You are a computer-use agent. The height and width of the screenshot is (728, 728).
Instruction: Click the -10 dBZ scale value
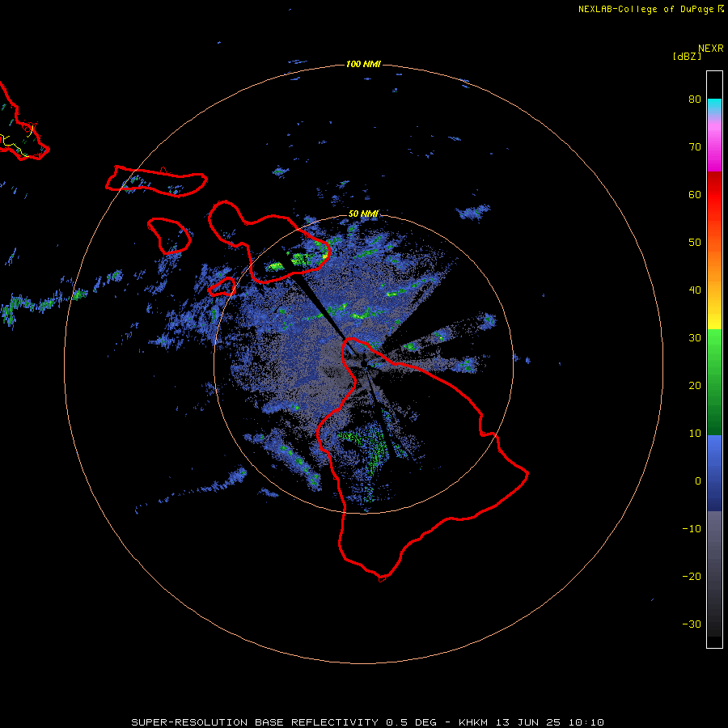pos(692,529)
